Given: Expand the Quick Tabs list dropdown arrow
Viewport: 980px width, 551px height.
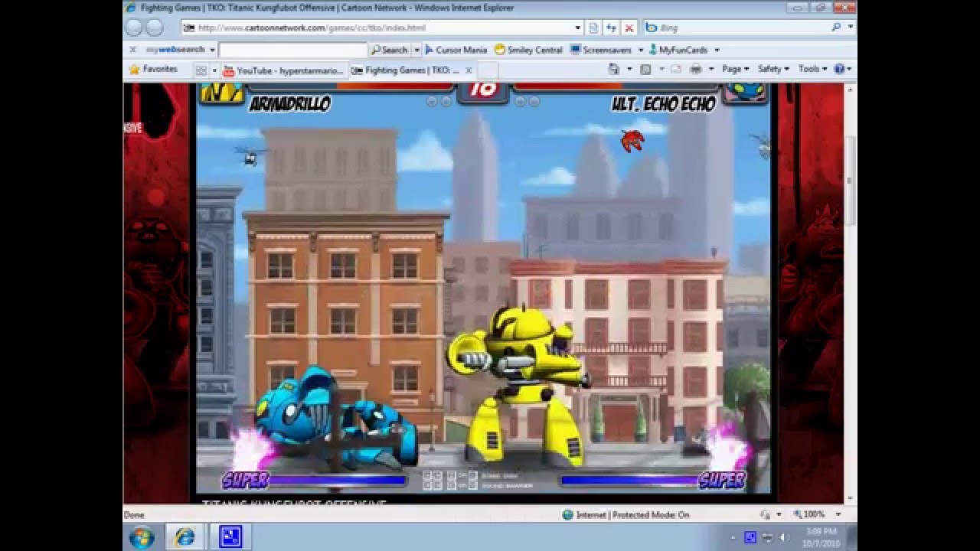Looking at the screenshot, I should pyautogui.click(x=214, y=70).
